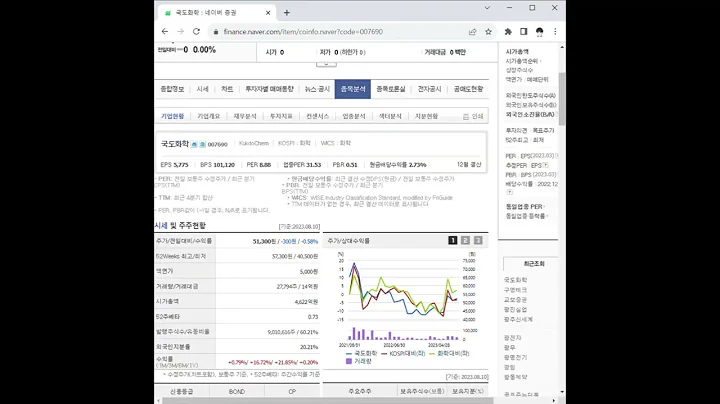Open the 종합정보 tab
Viewport: 720px width, 404px height.
172,89
